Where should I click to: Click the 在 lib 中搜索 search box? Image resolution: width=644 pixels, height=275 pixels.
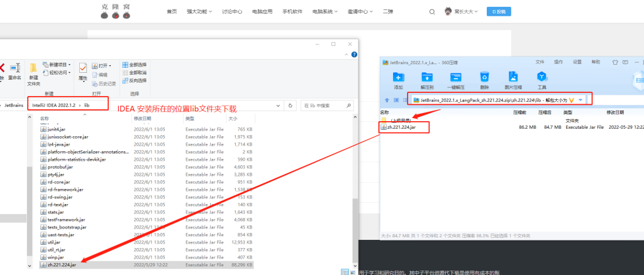[327, 105]
